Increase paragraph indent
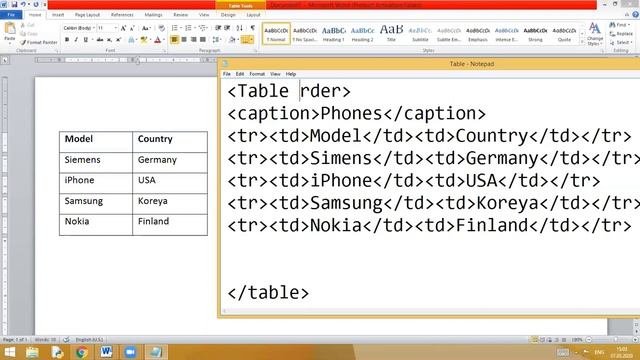640x360 pixels. pyautogui.click(x=227, y=28)
